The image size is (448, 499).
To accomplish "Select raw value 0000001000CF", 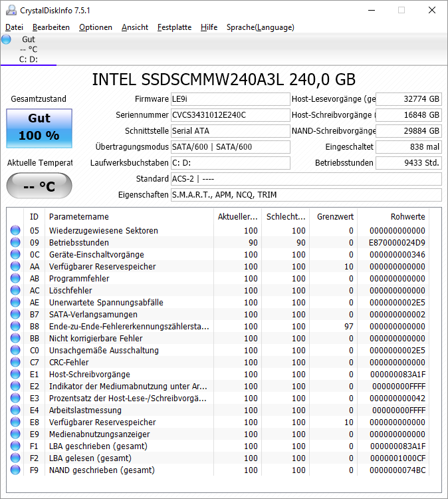I will [397, 458].
